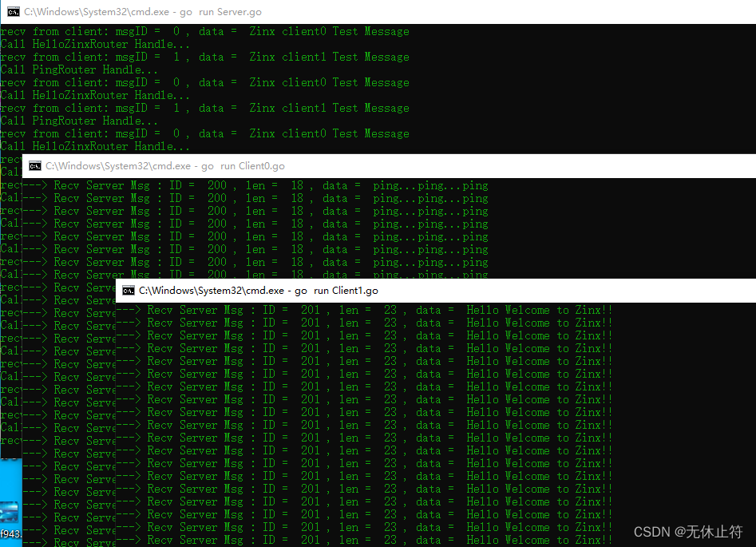The width and height of the screenshot is (756, 547).
Task: Open the Server.go cmd window system menu icon
Action: pos(14,11)
